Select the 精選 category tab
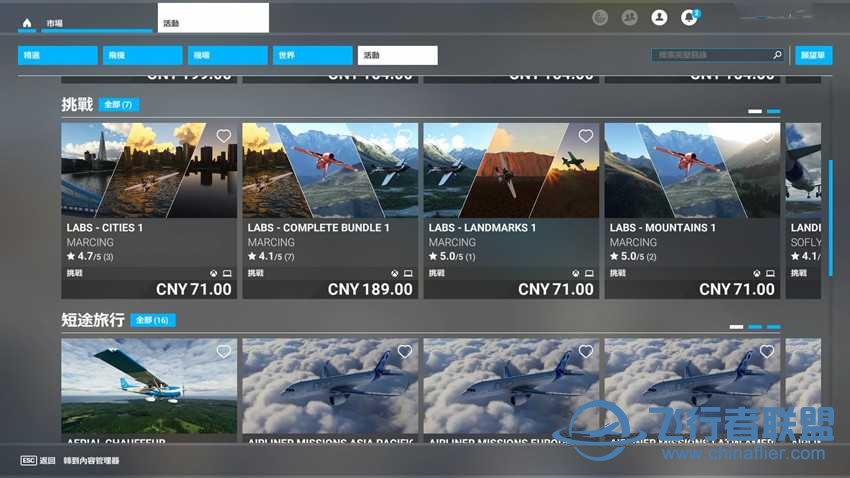Image resolution: width=850 pixels, height=478 pixels. tap(57, 55)
